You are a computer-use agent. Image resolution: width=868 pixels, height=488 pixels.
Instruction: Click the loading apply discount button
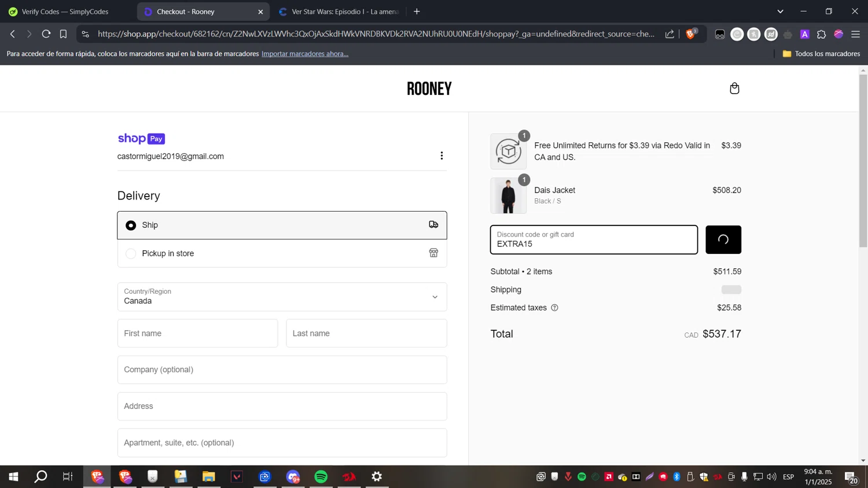point(723,239)
